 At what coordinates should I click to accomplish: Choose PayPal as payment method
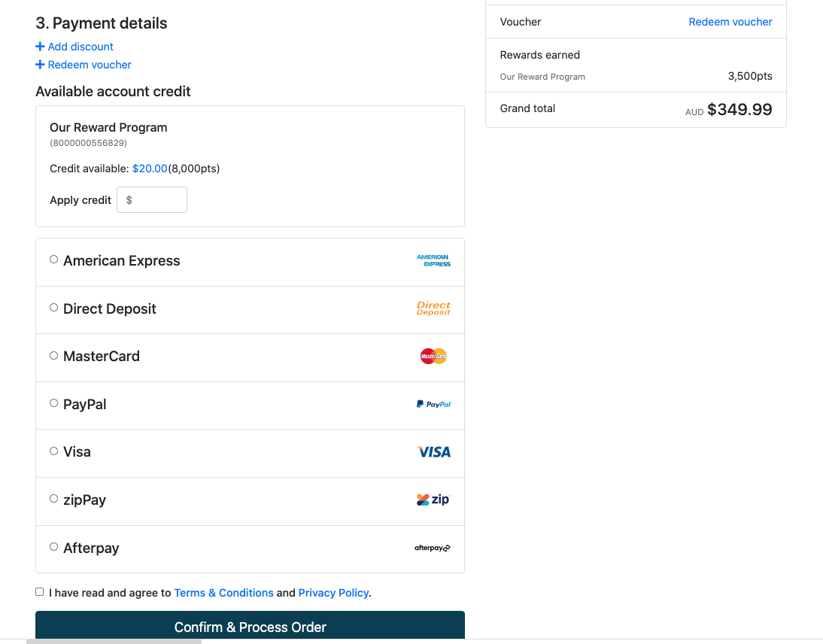pyautogui.click(x=53, y=403)
